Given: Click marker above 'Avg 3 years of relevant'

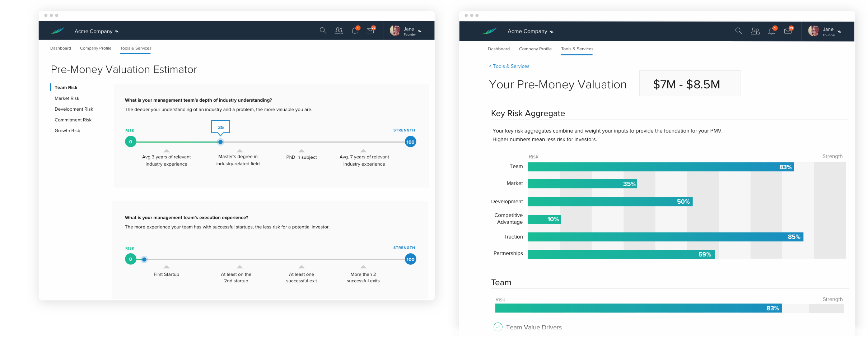Looking at the screenshot, I should pyautogui.click(x=167, y=151).
